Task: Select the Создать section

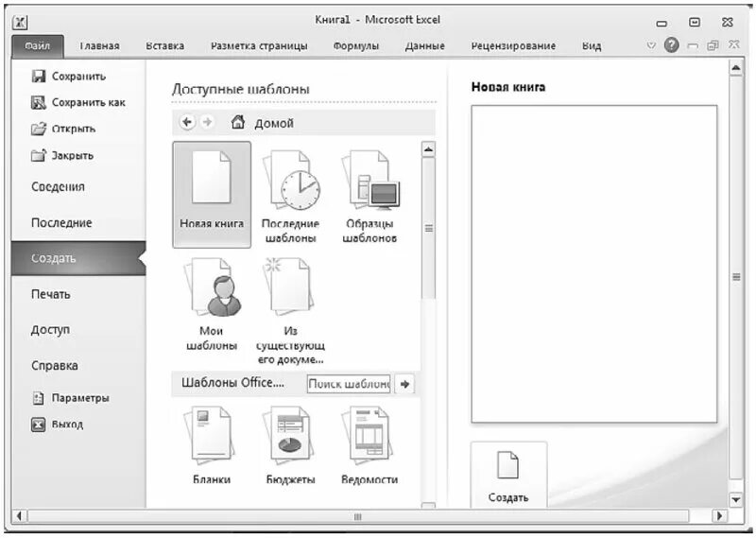Action: [x=78, y=258]
